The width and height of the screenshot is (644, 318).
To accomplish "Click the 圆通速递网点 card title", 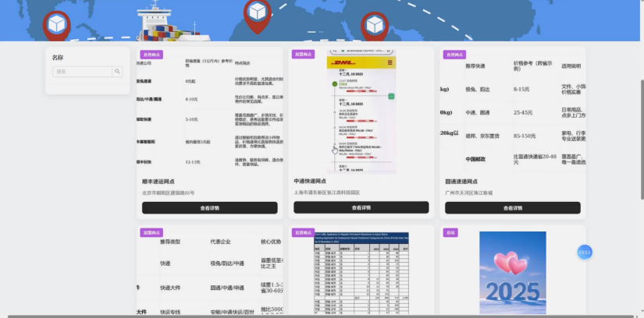I will [x=461, y=182].
